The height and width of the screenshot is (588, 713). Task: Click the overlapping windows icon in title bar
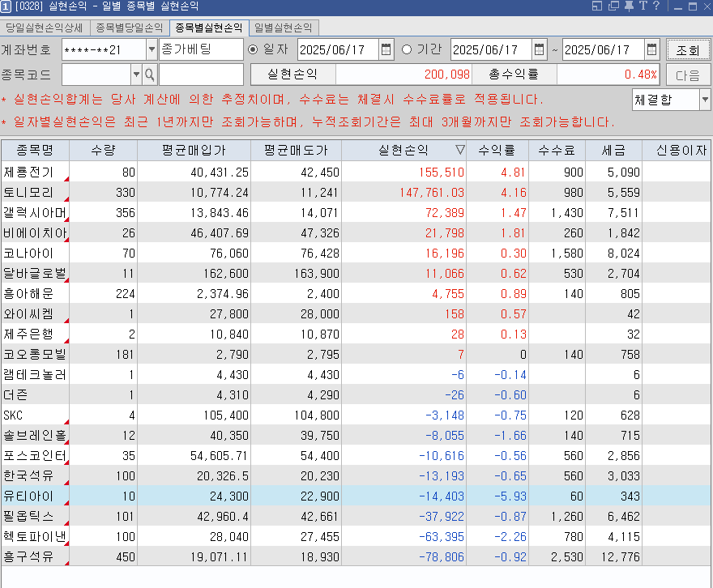point(613,6)
